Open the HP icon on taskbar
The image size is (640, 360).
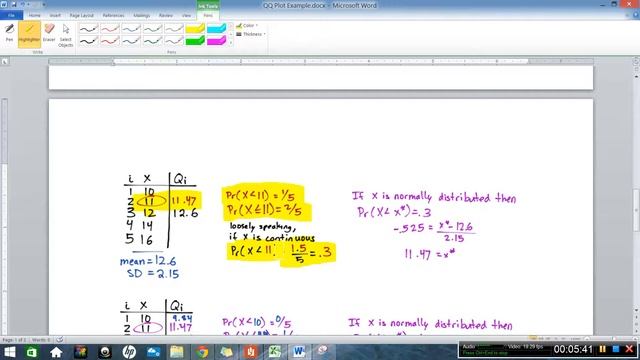129,351
